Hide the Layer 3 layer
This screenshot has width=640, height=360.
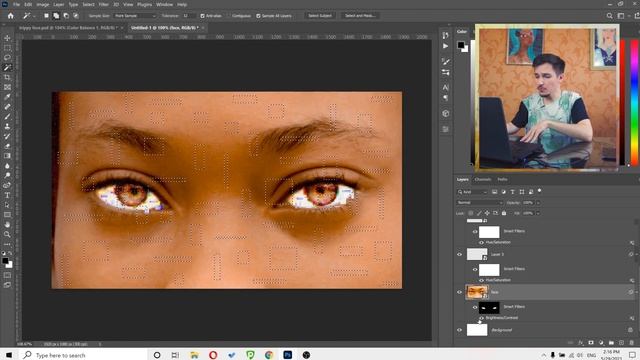pyautogui.click(x=460, y=254)
